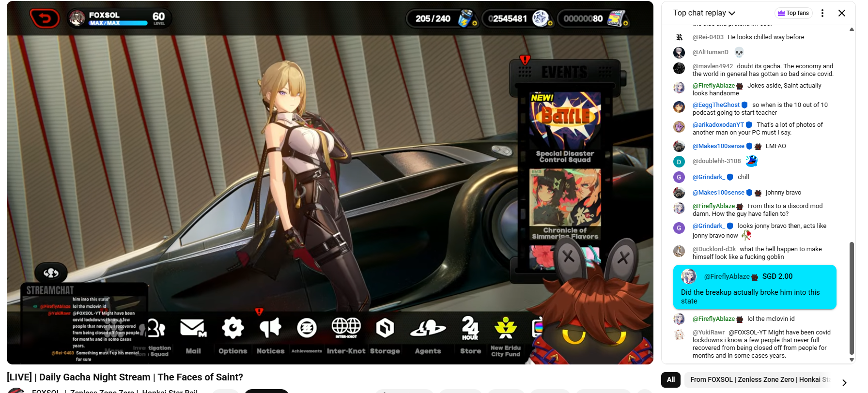
Task: Expand the Top chat replay dropdown
Action: (x=704, y=13)
